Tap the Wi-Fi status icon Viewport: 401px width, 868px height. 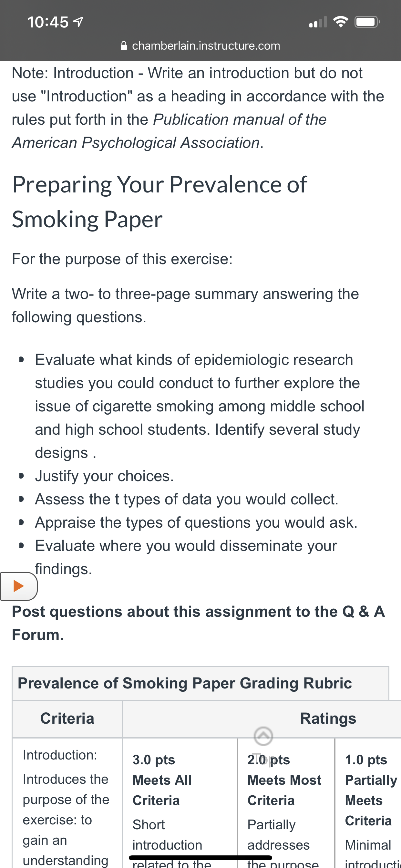coord(340,22)
